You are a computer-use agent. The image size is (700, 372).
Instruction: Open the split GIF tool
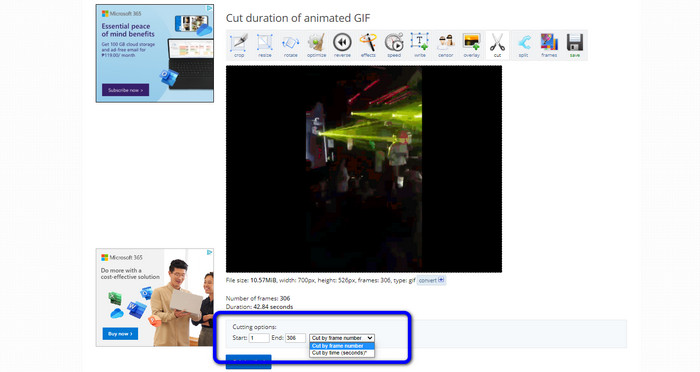[523, 45]
